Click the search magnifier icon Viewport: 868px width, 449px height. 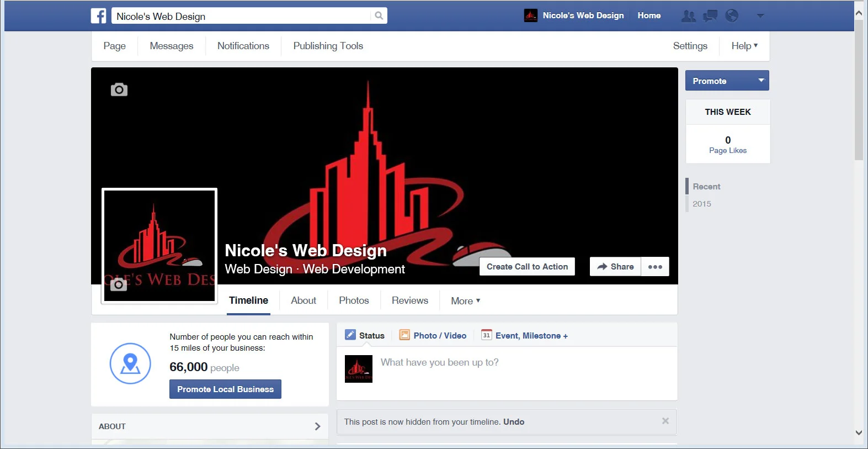coord(379,15)
